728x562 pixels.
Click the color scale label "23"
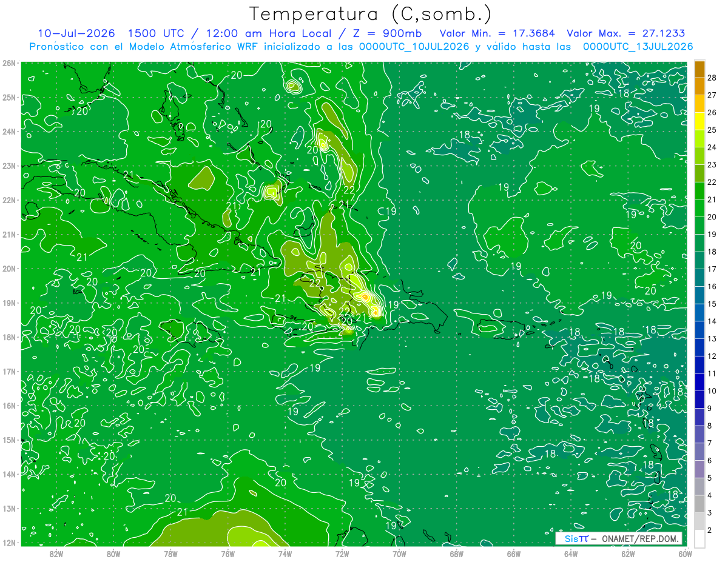pyautogui.click(x=713, y=164)
